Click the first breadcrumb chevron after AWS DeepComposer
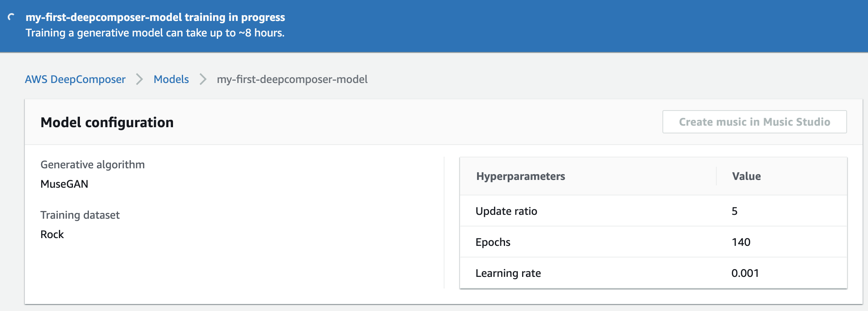 click(140, 79)
